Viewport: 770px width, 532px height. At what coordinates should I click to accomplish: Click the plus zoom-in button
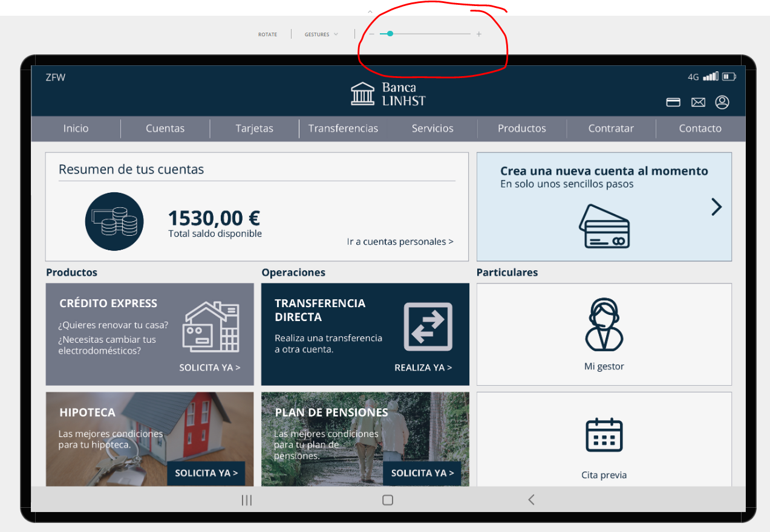tap(479, 34)
